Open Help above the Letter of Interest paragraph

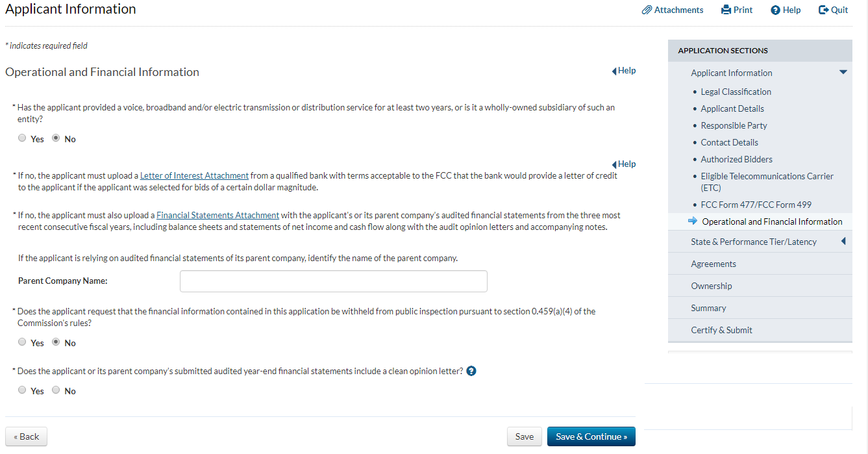[x=624, y=164]
